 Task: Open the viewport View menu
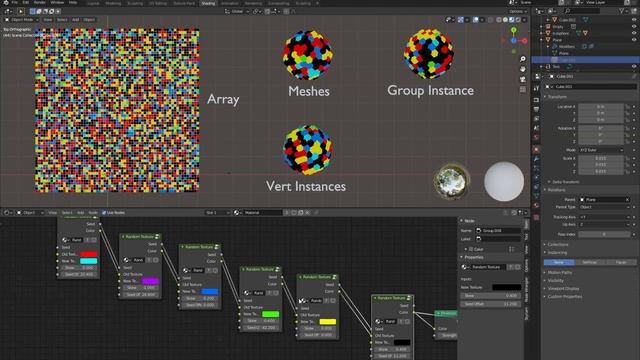point(48,20)
